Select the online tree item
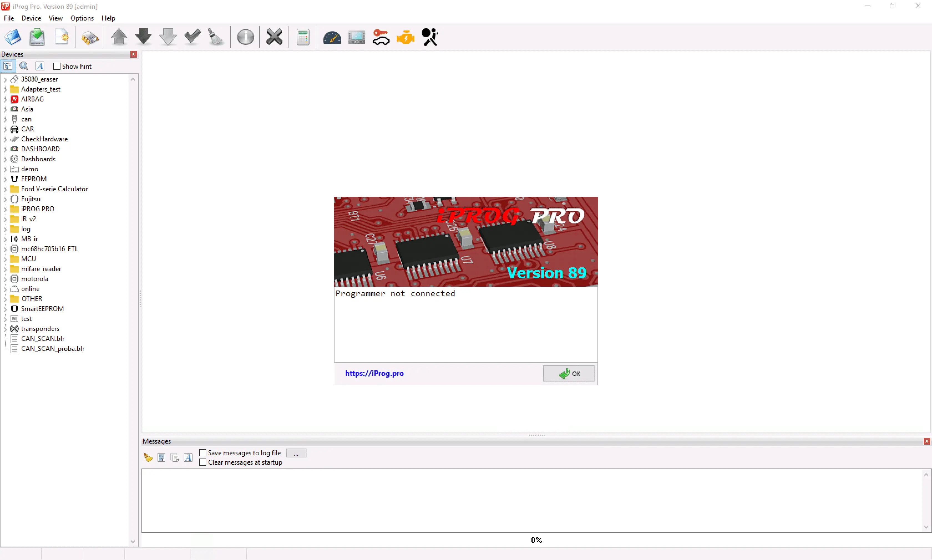932x560 pixels. 30,289
